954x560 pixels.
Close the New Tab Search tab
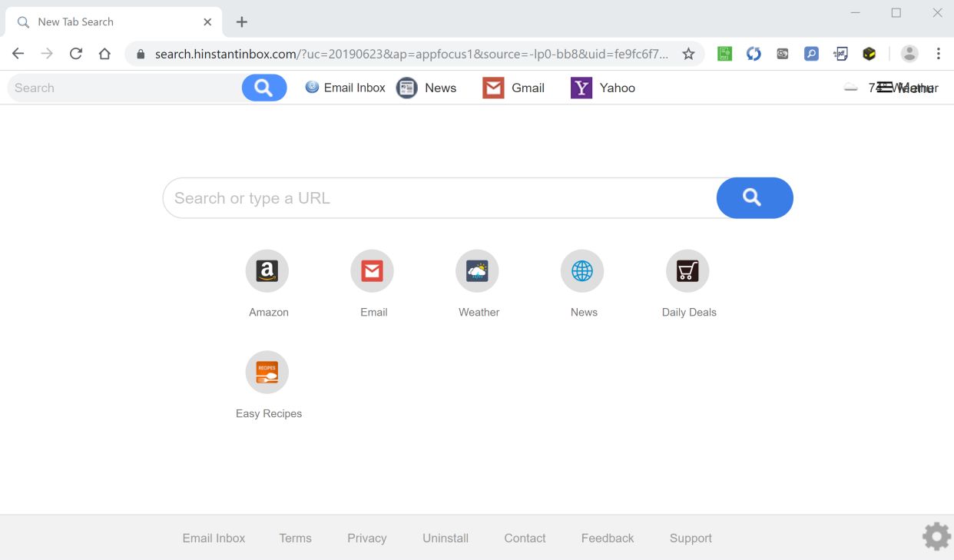click(x=207, y=22)
